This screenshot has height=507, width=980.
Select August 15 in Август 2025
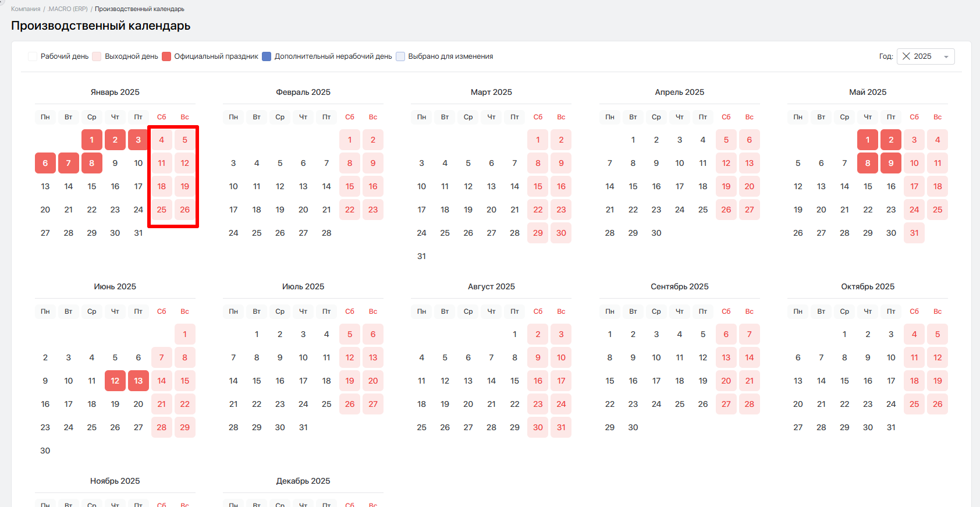(x=514, y=381)
